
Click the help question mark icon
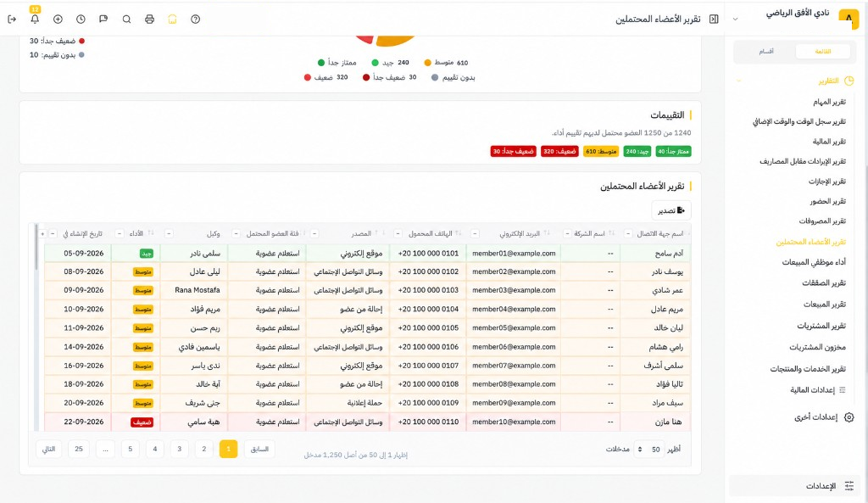click(x=196, y=19)
